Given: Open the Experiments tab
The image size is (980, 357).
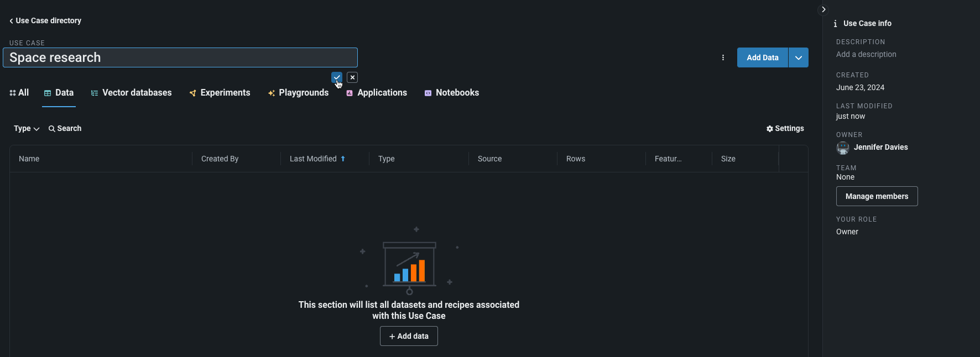Looking at the screenshot, I should pos(220,93).
